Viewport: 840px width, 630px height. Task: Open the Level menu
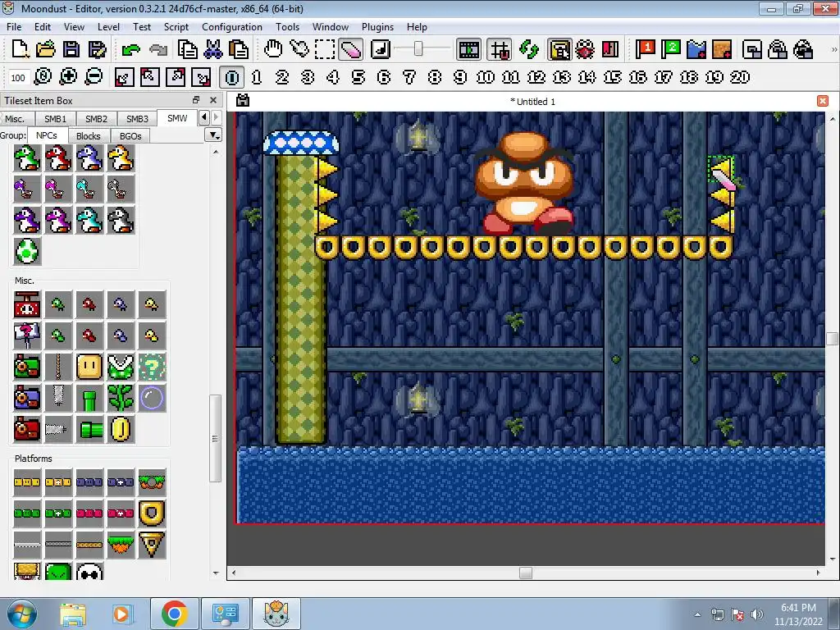point(108,27)
